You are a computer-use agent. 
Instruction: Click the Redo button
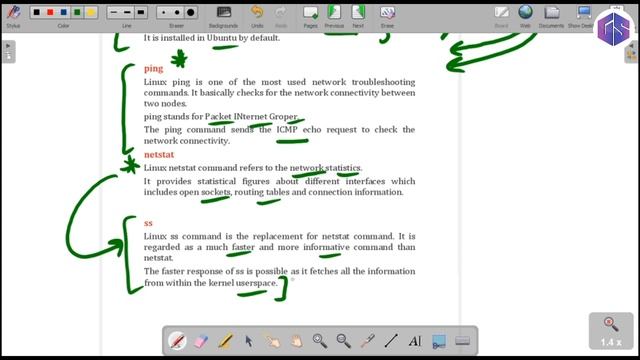coord(281,16)
